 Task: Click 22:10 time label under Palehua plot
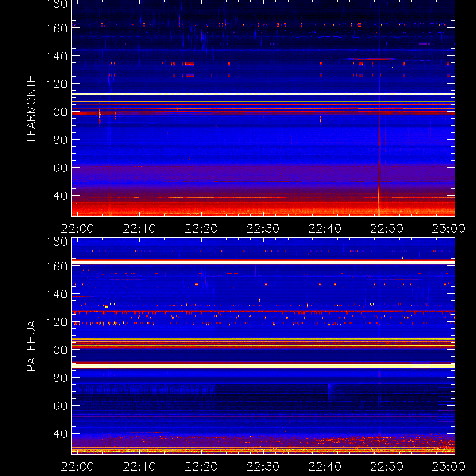click(139, 466)
